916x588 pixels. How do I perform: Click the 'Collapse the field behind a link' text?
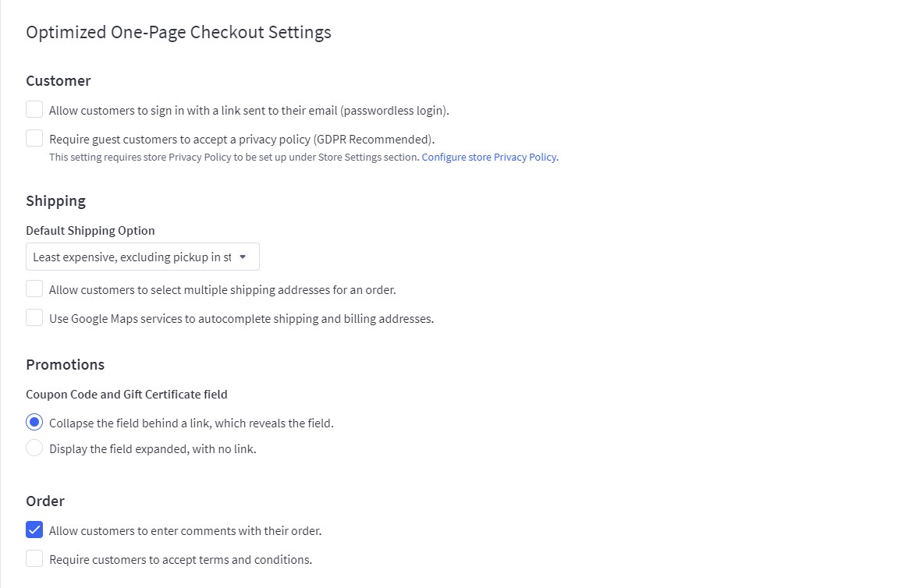[191, 423]
